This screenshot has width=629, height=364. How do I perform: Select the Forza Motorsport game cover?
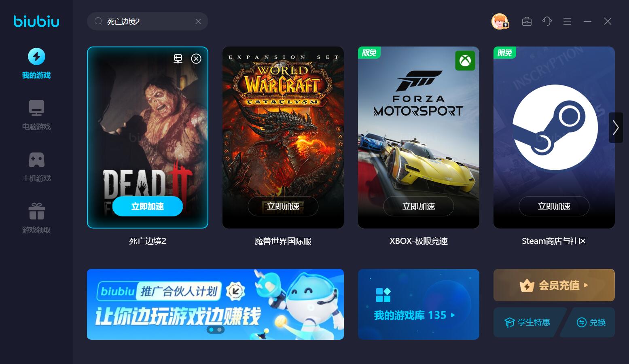click(419, 138)
